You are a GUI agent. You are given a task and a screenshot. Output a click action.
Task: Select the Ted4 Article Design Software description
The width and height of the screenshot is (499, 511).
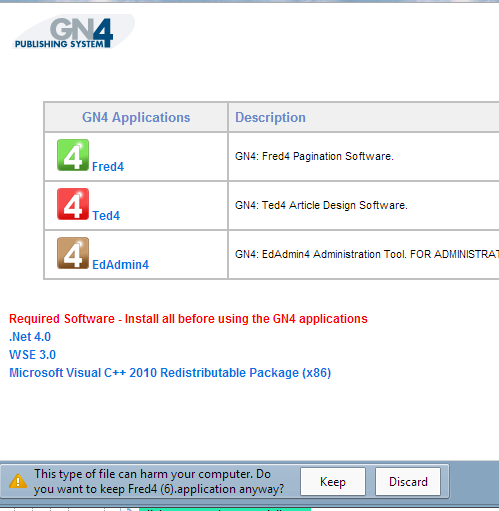click(321, 205)
